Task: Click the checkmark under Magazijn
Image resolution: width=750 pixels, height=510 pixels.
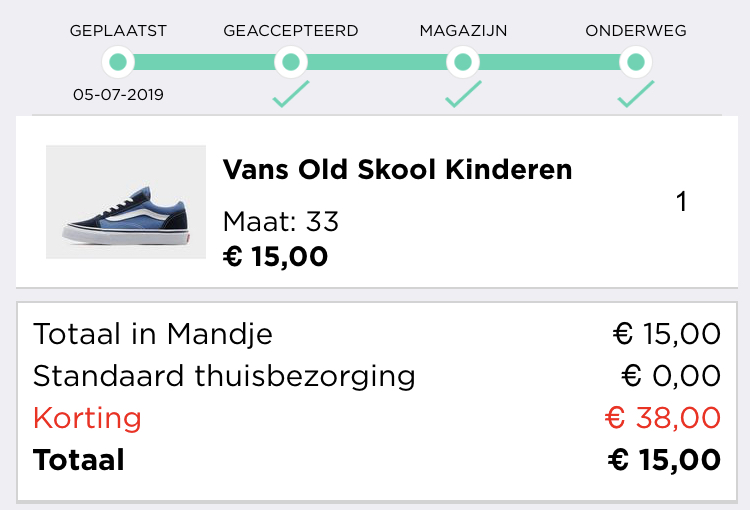Action: pos(463,95)
